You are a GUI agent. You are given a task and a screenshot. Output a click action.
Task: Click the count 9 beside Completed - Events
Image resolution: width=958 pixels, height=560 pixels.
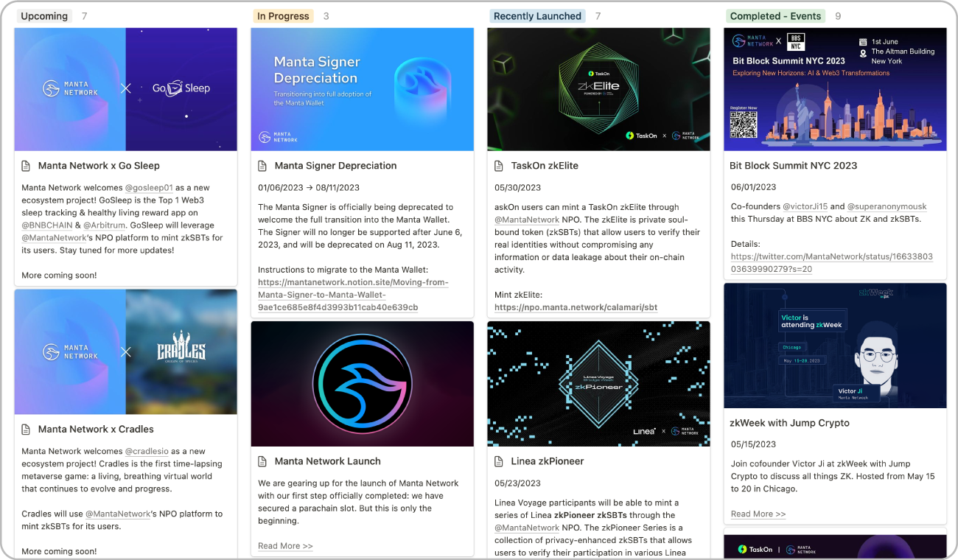tap(838, 16)
